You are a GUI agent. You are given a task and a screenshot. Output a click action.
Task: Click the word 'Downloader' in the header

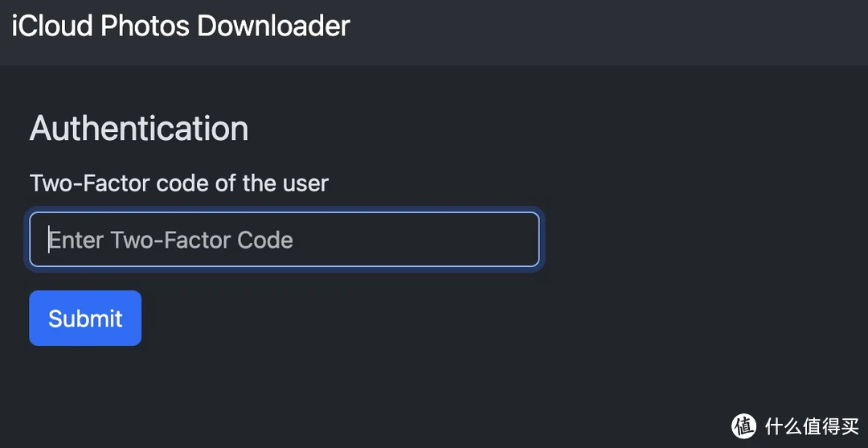[x=273, y=26]
